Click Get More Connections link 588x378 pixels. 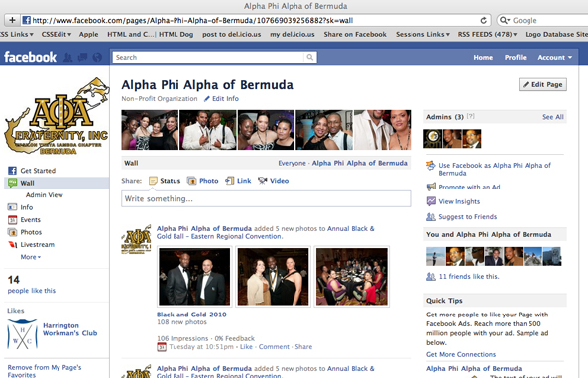(461, 354)
